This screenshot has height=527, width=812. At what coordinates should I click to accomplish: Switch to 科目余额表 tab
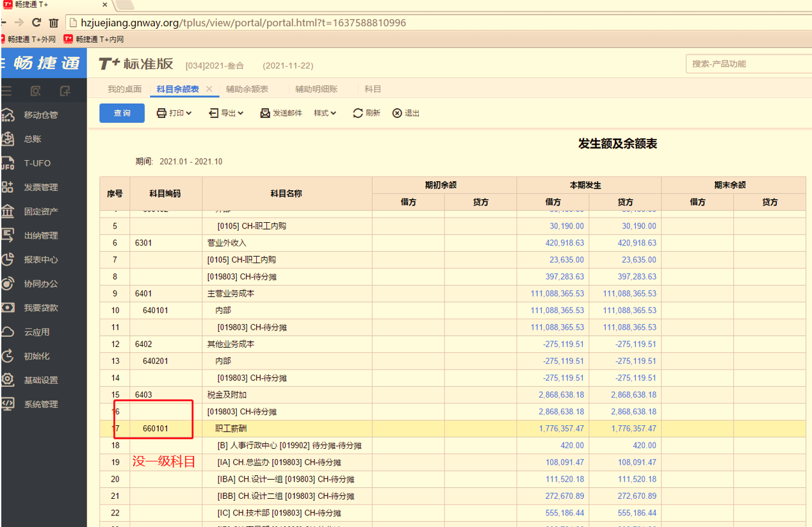point(177,90)
